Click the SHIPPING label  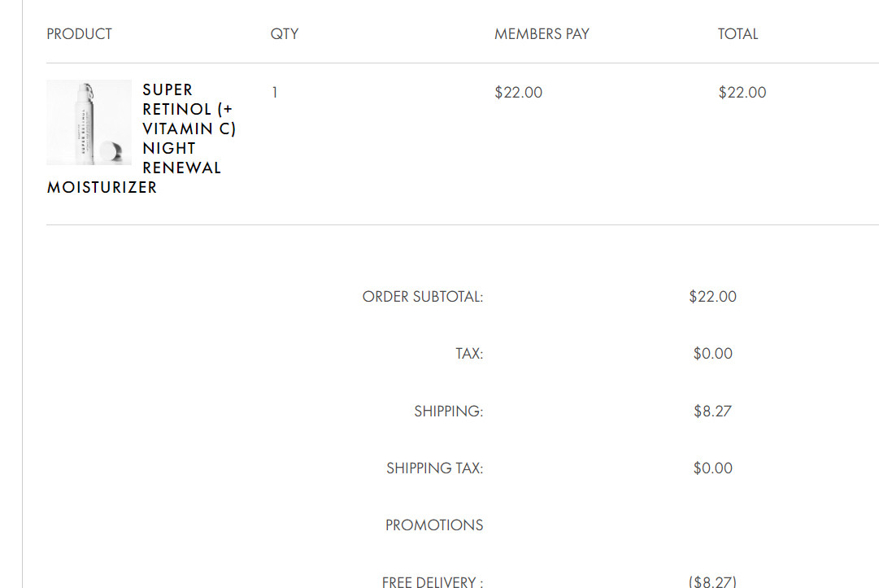(449, 412)
